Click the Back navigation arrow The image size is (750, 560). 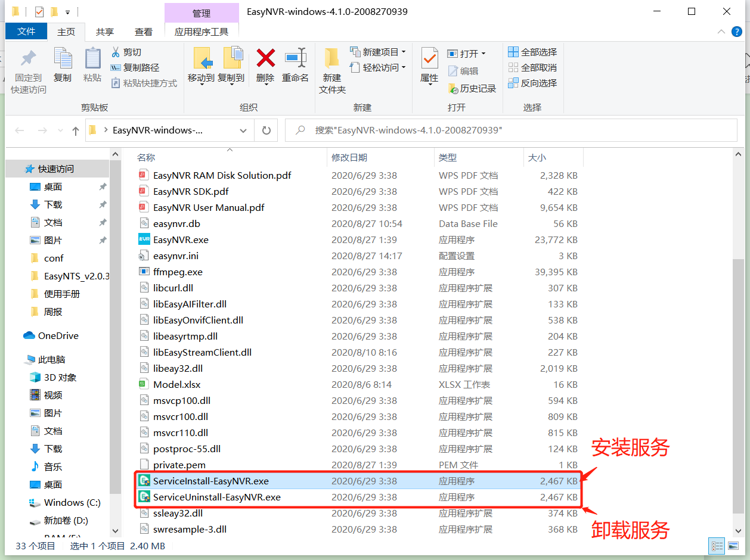tap(20, 130)
